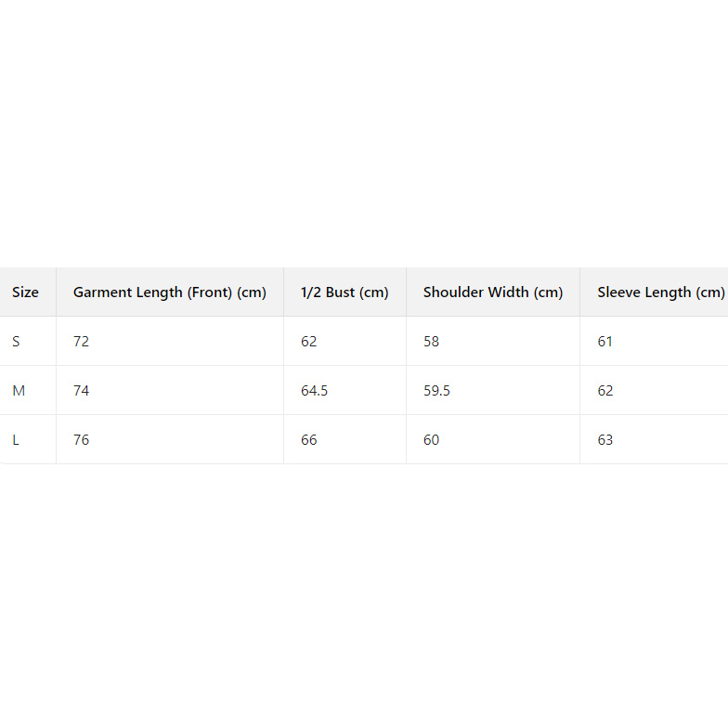The width and height of the screenshot is (728, 728).
Task: Click shoulder width value 60 for size L
Action: 432,440
